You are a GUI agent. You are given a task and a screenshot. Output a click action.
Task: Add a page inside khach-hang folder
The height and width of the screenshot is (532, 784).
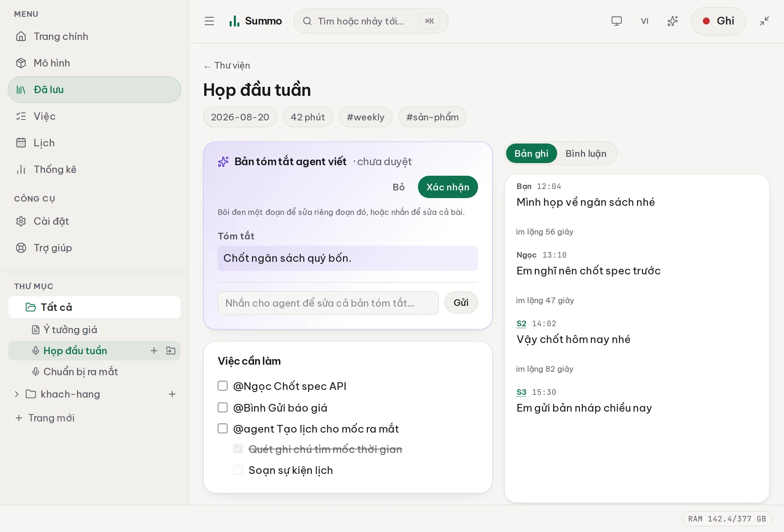coord(172,394)
